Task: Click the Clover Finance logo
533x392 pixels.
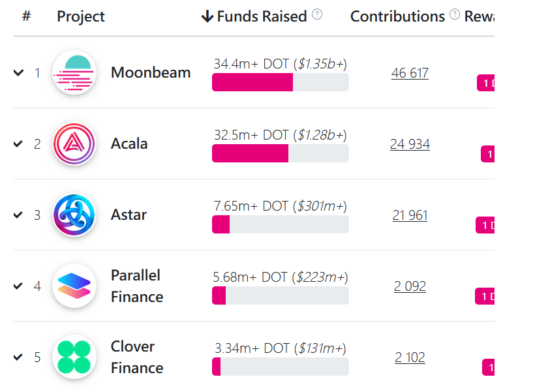Action: 74,357
